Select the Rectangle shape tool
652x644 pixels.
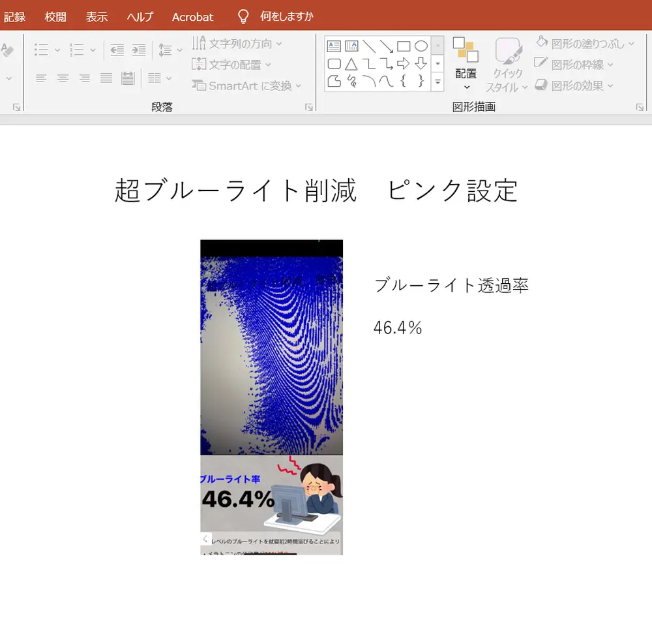pos(404,46)
